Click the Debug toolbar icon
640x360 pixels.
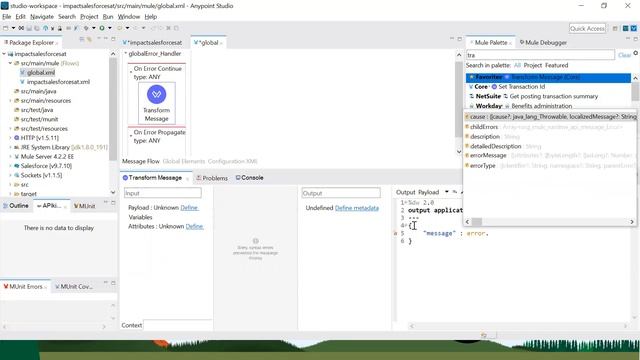pyautogui.click(x=86, y=28)
